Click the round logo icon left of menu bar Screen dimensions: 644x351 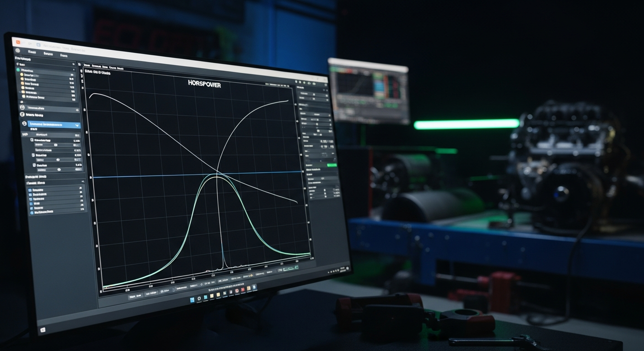click(x=17, y=51)
